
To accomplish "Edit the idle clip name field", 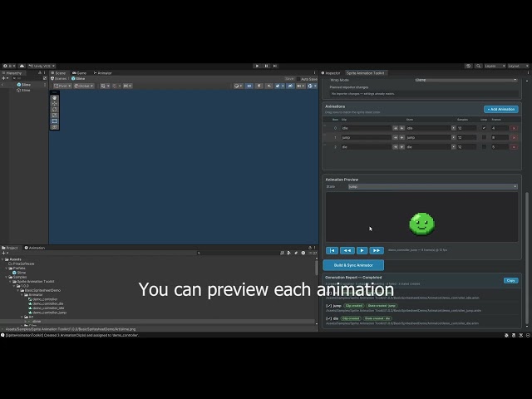I will [x=366, y=128].
